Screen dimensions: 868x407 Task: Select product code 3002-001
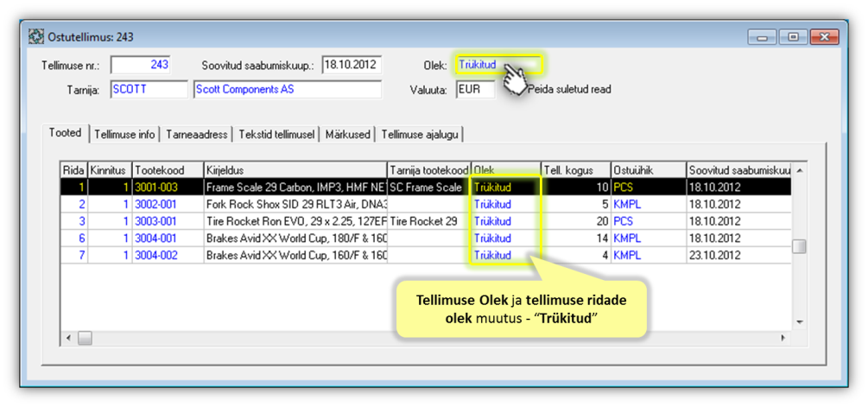pos(168,204)
